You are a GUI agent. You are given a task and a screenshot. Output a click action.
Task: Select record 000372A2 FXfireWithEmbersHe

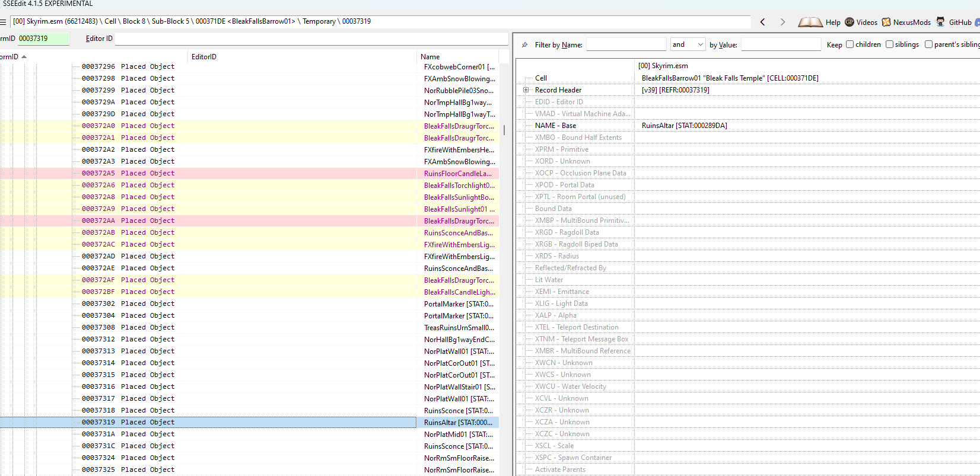click(249, 149)
